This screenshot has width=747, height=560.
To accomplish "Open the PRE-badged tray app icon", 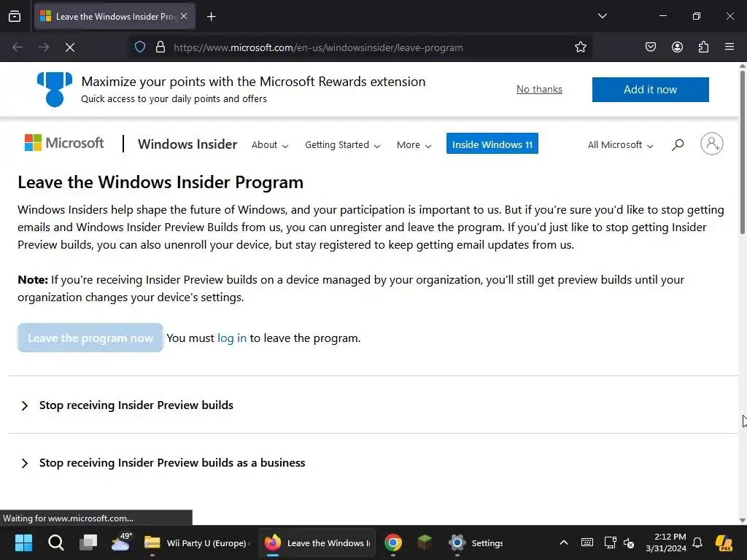I will click(724, 542).
